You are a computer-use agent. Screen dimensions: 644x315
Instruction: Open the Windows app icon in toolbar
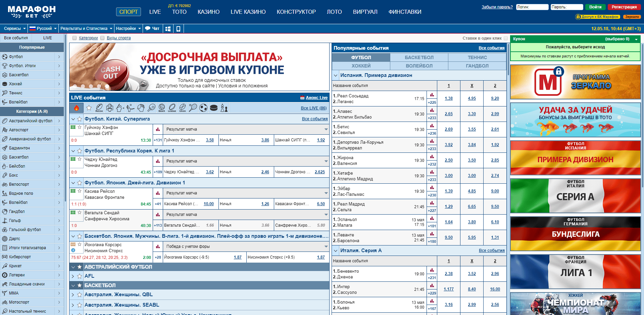coord(168,29)
